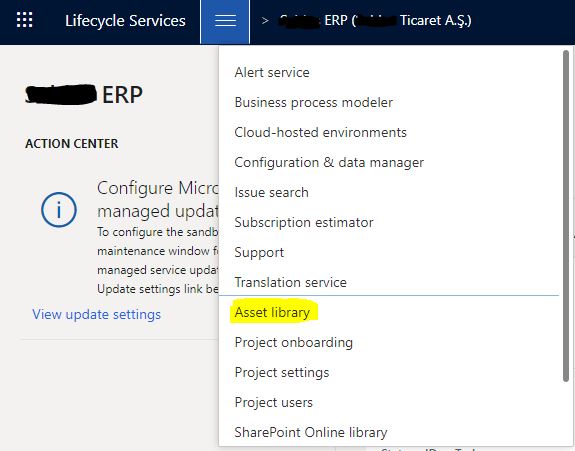
Task: Select ERP project breadcrumb in header
Action: pos(375,21)
